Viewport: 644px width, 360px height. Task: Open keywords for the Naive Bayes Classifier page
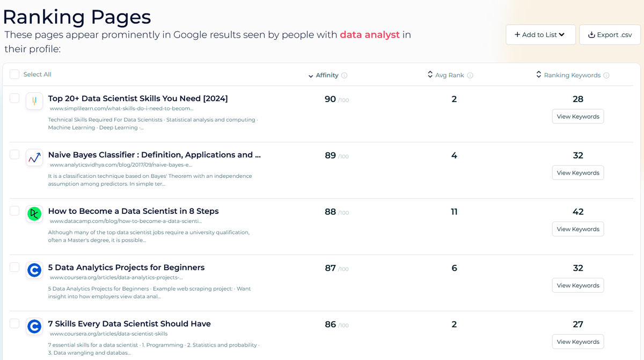pyautogui.click(x=578, y=172)
